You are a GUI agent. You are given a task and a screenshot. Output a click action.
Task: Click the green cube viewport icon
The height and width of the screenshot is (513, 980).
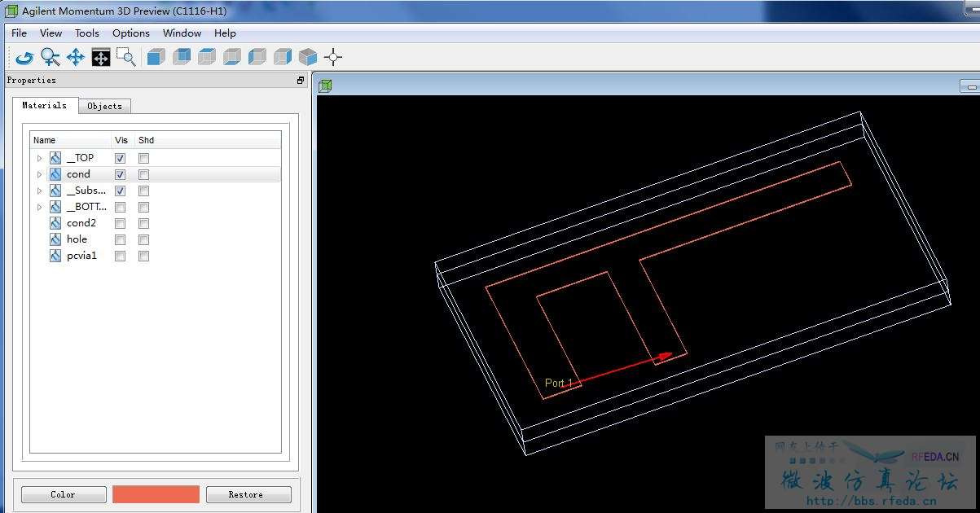point(325,85)
